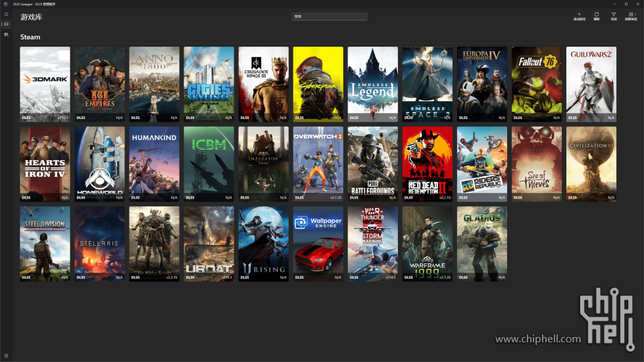The height and width of the screenshot is (362, 644).
Task: Select the Games controller sidebar icon
Action: [6, 24]
